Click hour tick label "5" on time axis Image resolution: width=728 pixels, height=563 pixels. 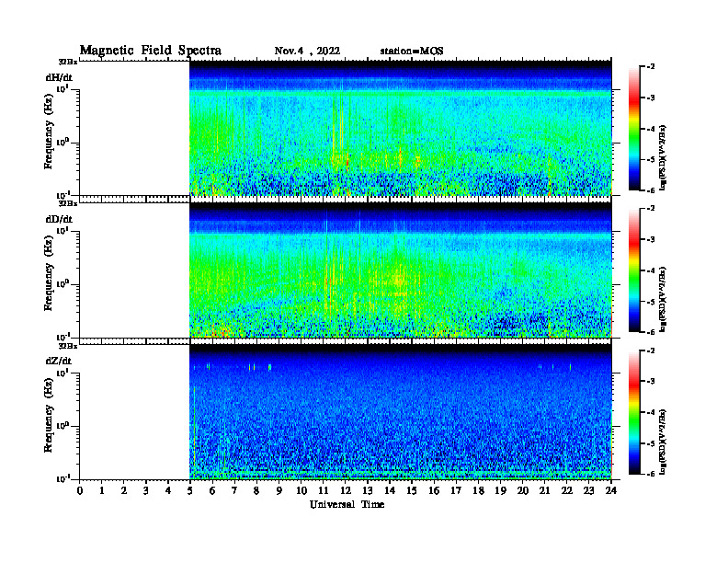[x=190, y=491]
